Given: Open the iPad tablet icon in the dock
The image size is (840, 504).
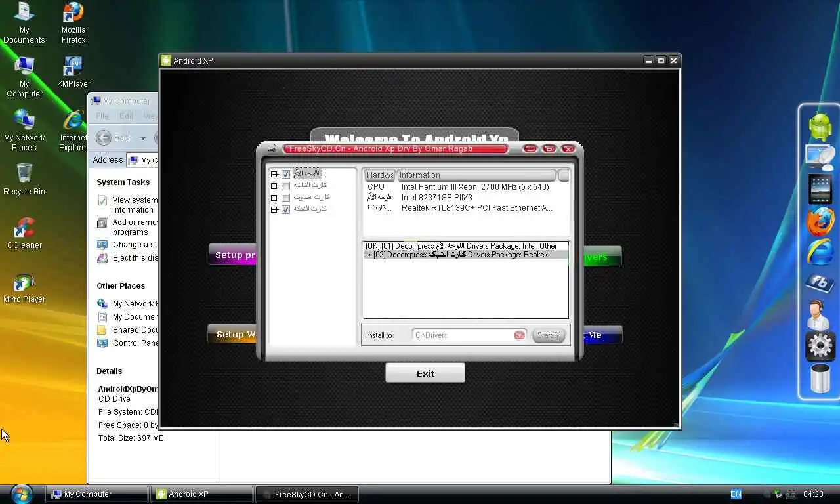Looking at the screenshot, I should 820,190.
